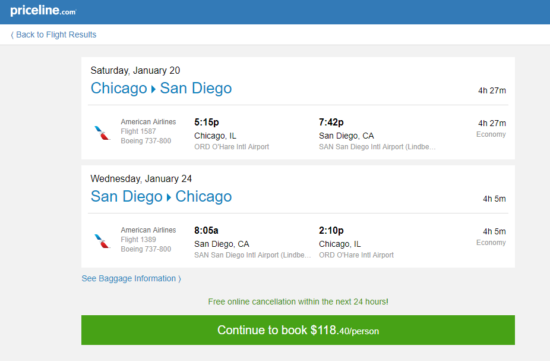Viewport: 550px width, 361px height.
Task: Click the Flight 1587 details text
Action: pyautogui.click(x=138, y=131)
